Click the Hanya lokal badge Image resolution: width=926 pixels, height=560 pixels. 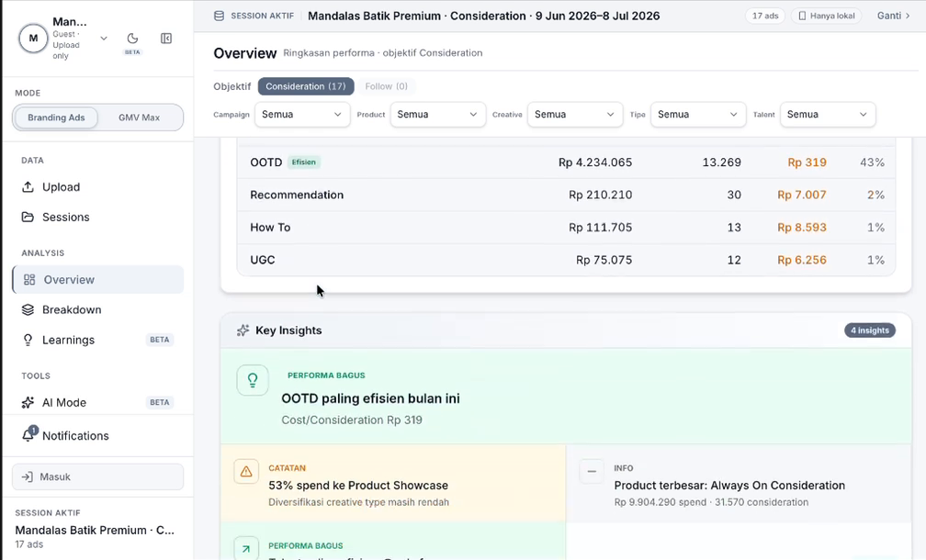click(826, 16)
